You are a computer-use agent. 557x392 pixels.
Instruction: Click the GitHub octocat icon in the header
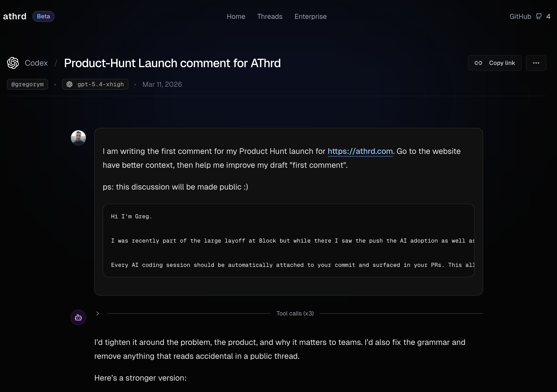coord(539,16)
